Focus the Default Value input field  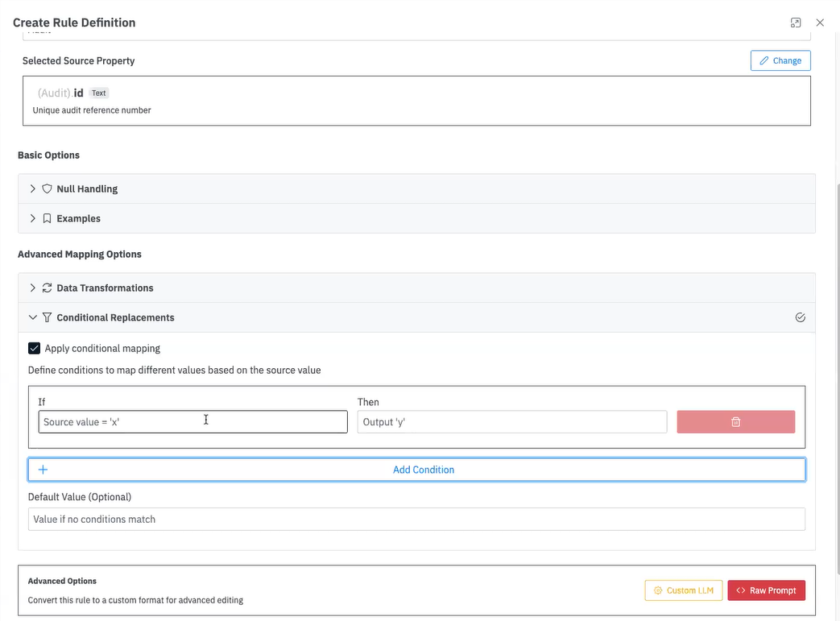416,520
